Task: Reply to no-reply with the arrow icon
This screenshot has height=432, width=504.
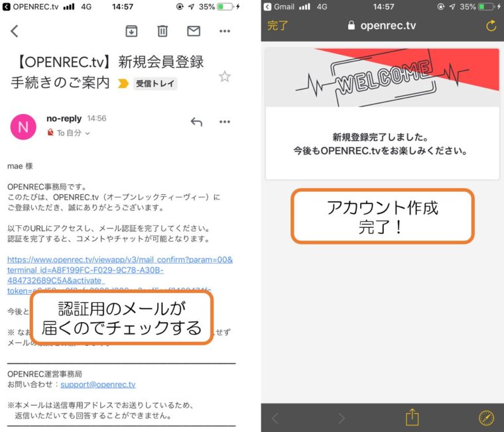Action: [196, 122]
